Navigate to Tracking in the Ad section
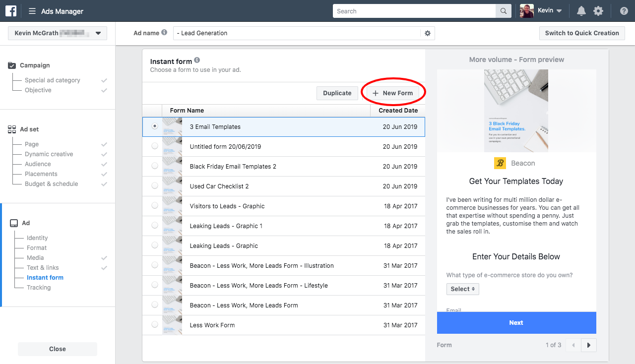 (x=39, y=288)
